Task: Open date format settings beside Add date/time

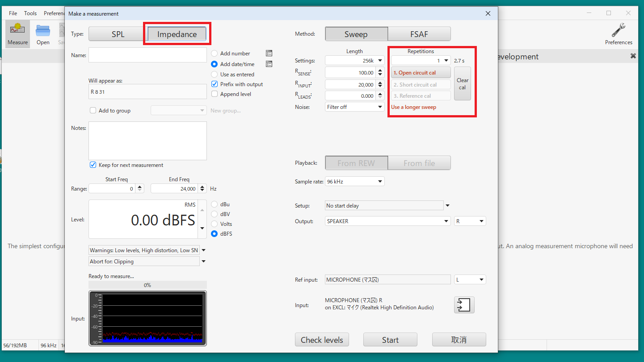Action: 269,64
